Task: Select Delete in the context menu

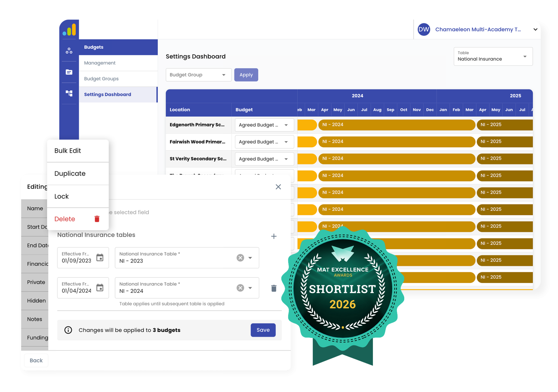Action: 65,219
